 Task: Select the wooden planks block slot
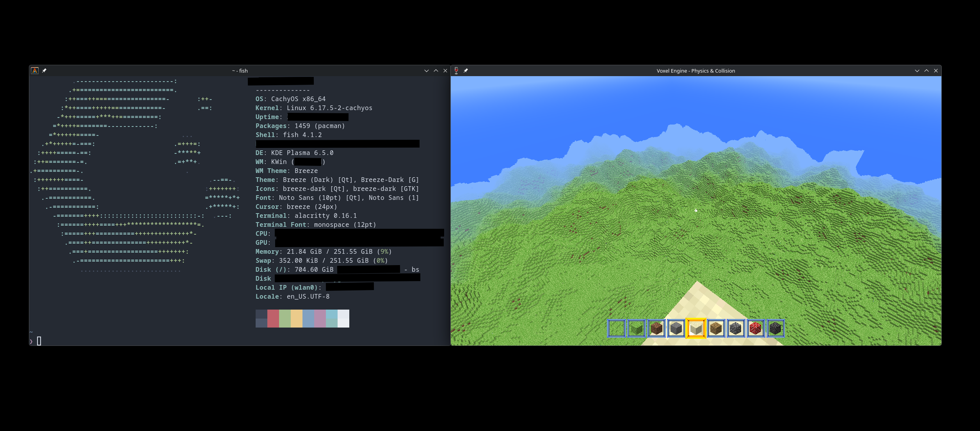[x=716, y=328]
